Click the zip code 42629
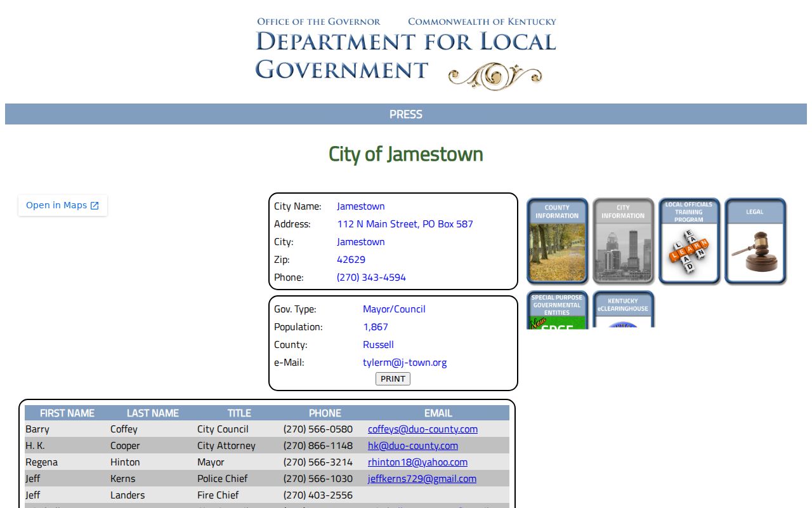Viewport: 812px width, 508px height. 351,260
